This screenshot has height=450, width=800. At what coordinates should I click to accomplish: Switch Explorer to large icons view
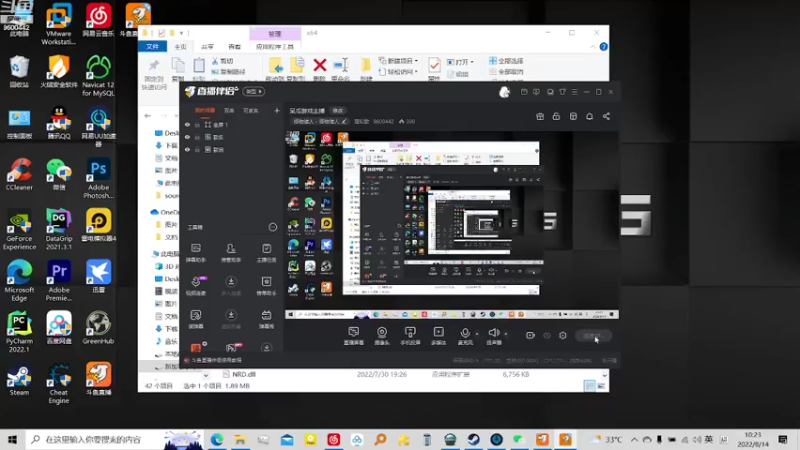pos(601,386)
